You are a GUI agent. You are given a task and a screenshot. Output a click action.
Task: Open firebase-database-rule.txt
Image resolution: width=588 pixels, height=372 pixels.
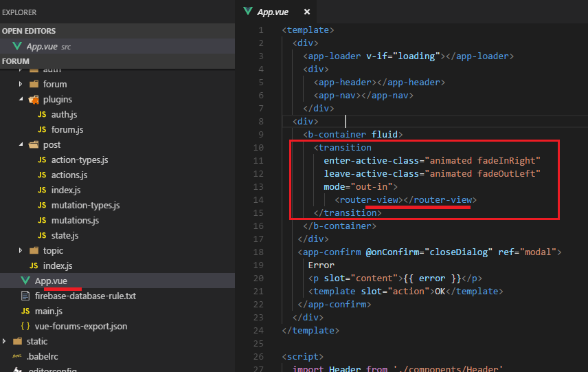click(x=85, y=296)
